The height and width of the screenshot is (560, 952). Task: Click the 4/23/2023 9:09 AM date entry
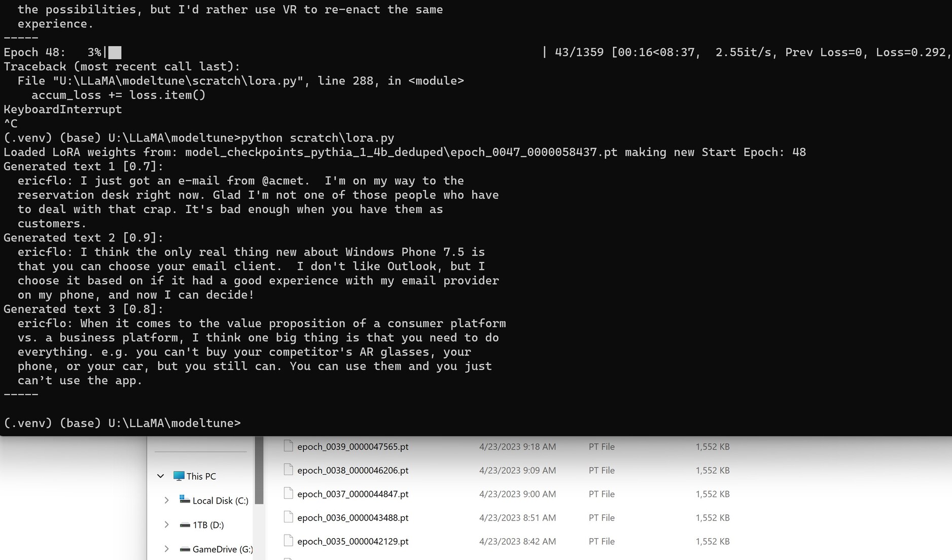pyautogui.click(x=517, y=470)
